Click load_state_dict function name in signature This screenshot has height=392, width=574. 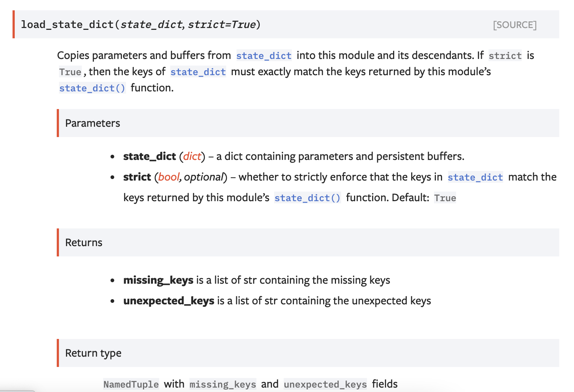coord(67,25)
